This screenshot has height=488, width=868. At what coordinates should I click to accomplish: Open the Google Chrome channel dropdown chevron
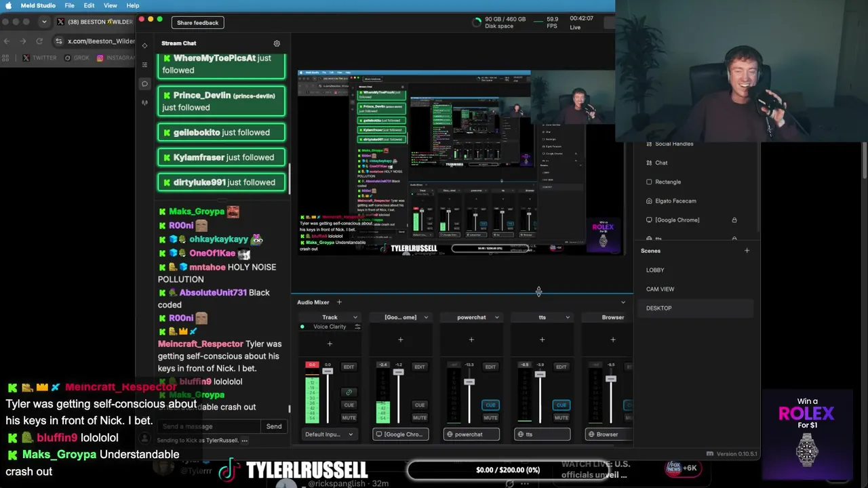(426, 317)
